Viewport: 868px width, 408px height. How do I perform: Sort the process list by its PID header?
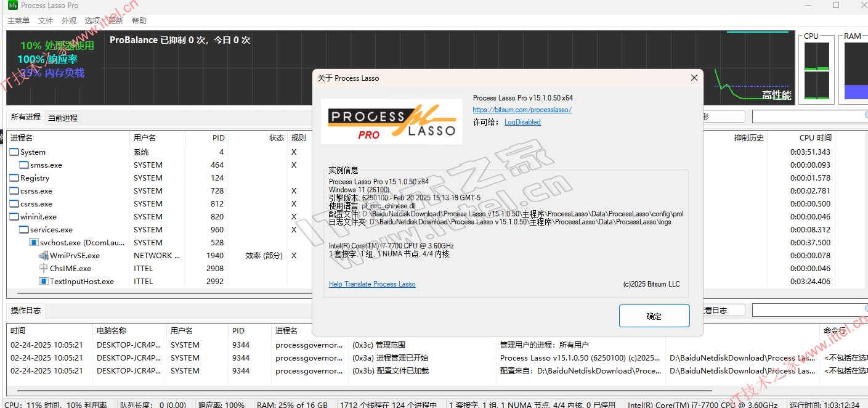[x=208, y=138]
